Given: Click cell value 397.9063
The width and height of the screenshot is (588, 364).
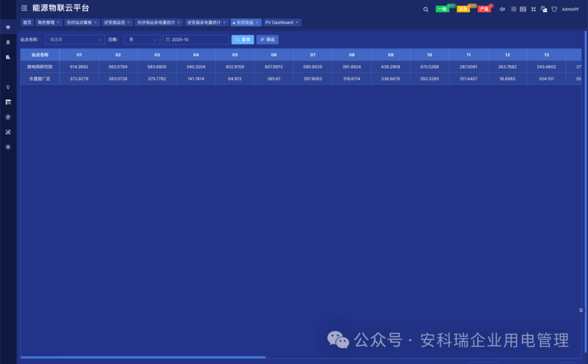Looking at the screenshot, I should coord(313,79).
